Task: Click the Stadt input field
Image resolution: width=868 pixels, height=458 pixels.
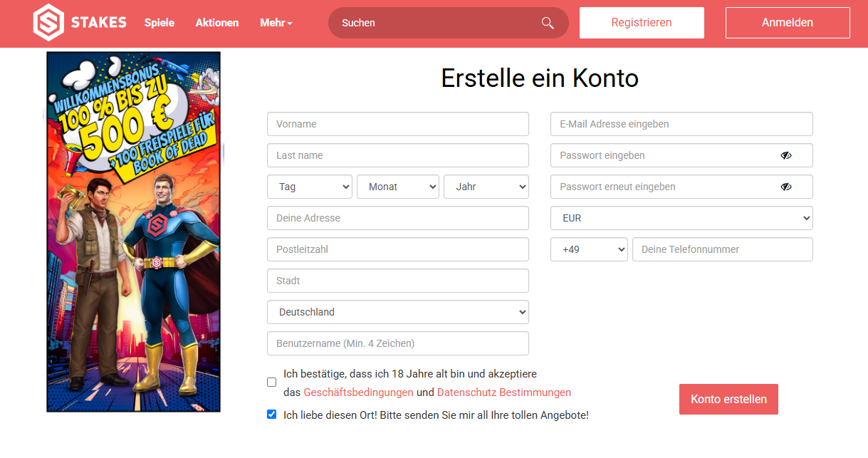Action: 398,281
